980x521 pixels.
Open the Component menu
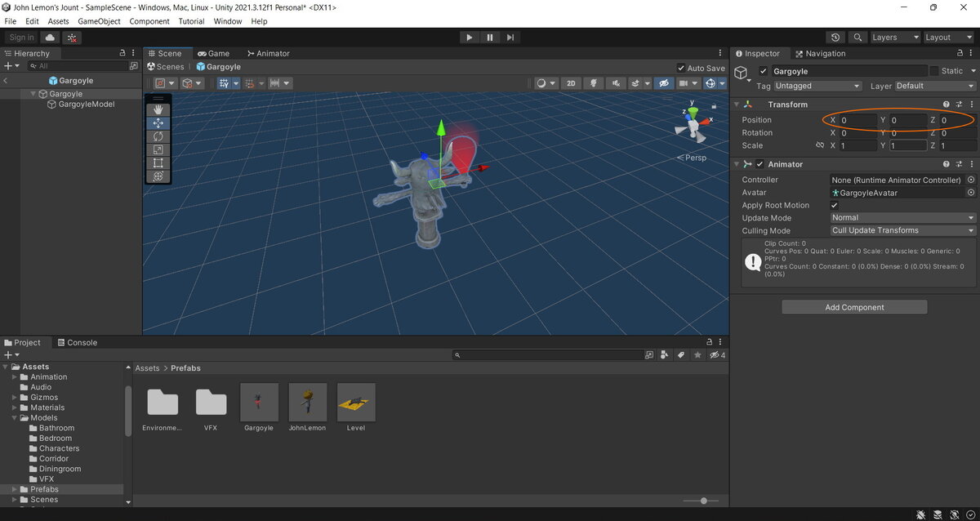[149, 21]
